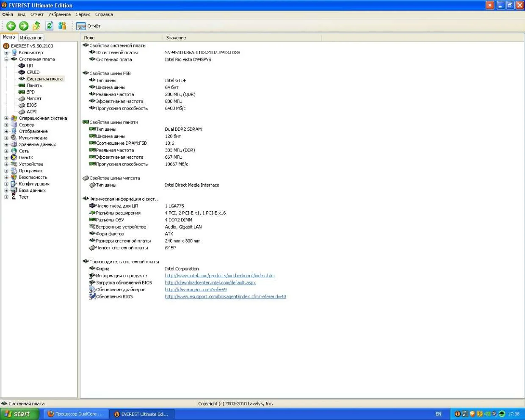525x420 pixels.
Task: Select the BIOS tree item
Action: pyautogui.click(x=32, y=105)
